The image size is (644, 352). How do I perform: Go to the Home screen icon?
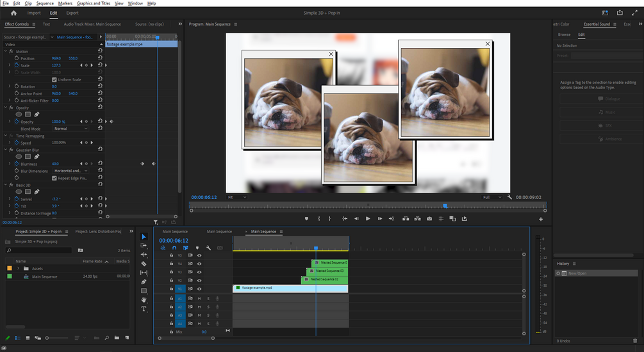13,13
